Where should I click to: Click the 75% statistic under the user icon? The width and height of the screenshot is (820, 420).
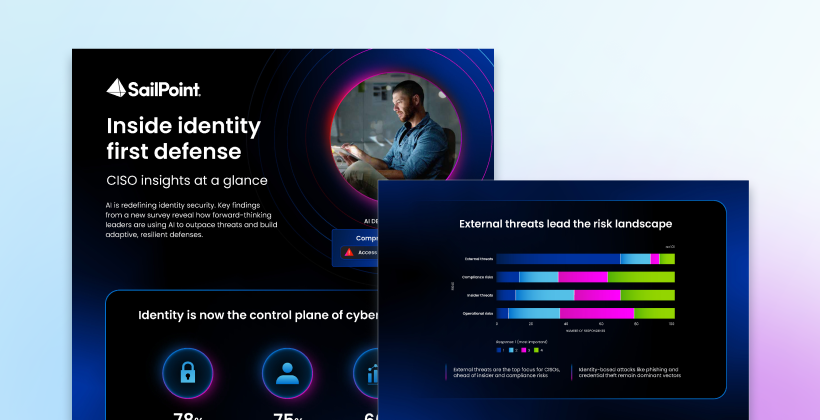(288, 416)
